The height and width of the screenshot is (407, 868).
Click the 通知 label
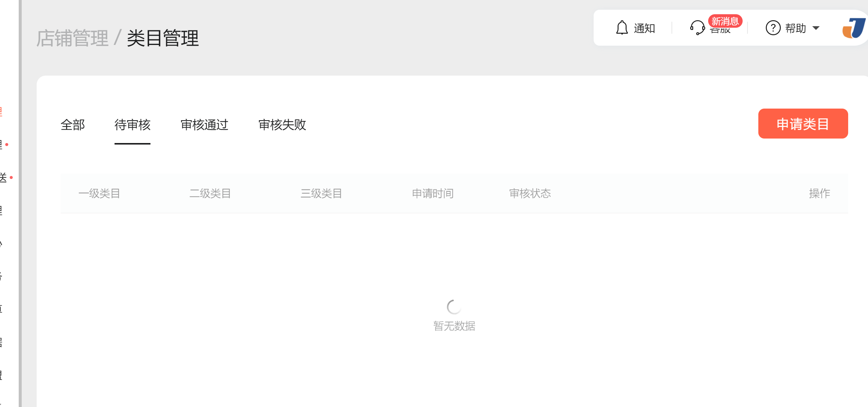pyautogui.click(x=644, y=28)
